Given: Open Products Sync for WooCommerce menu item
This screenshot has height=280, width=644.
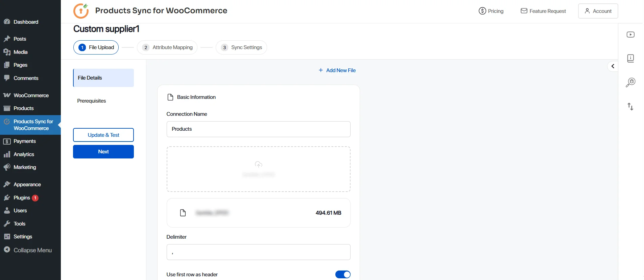Looking at the screenshot, I should tap(30, 125).
